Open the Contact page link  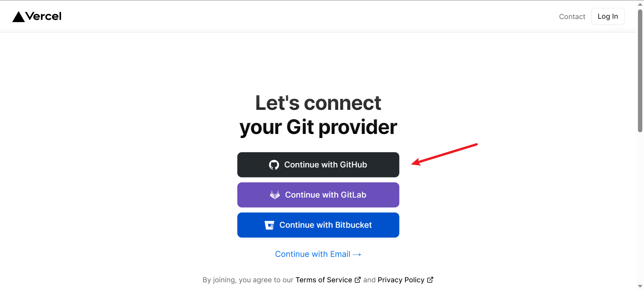coord(572,17)
